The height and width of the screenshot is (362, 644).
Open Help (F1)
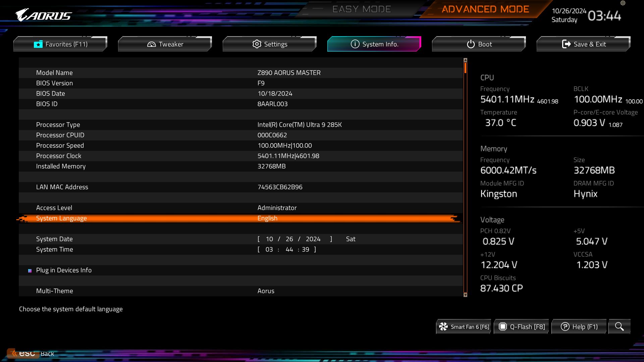point(579,326)
